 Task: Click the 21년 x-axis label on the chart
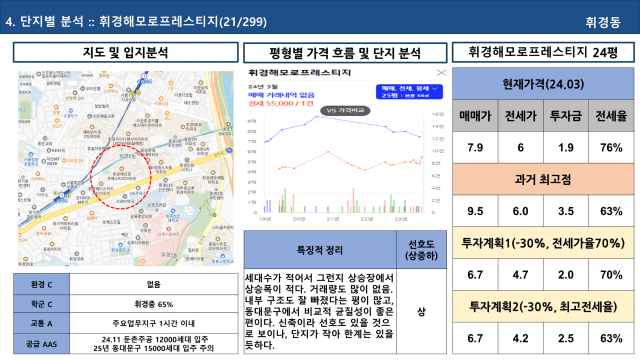[x=332, y=219]
